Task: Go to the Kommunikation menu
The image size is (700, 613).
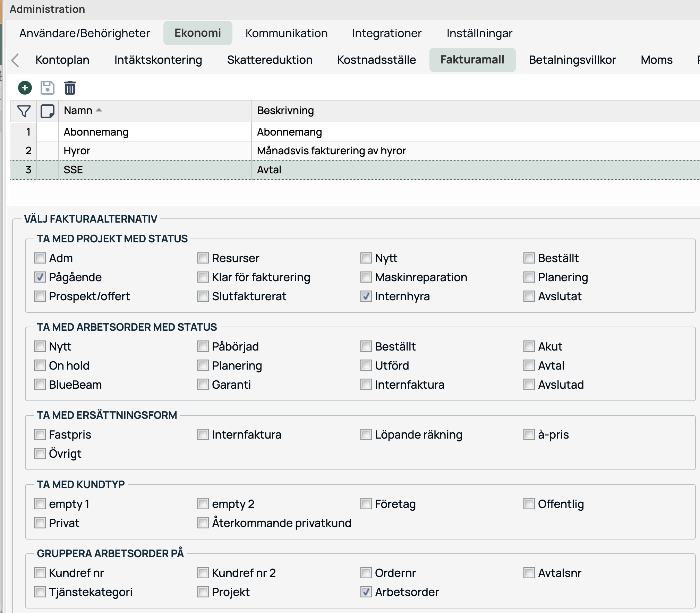Action: click(286, 33)
